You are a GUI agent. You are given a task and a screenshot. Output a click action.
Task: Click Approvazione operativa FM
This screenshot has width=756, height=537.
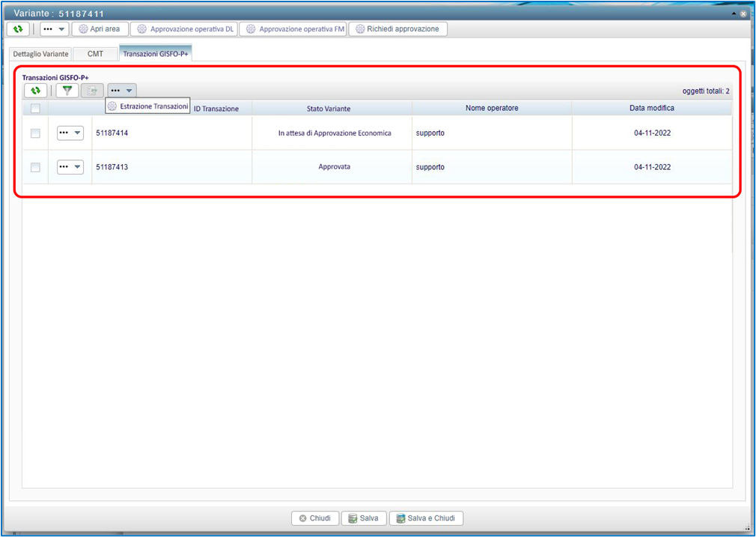tap(295, 29)
